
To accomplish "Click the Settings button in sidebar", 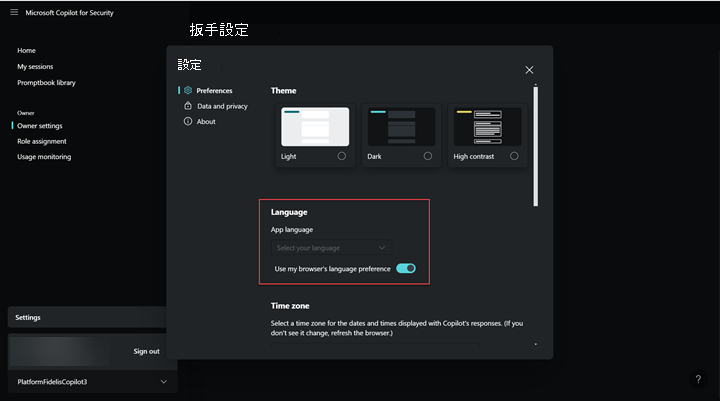I will click(x=87, y=317).
